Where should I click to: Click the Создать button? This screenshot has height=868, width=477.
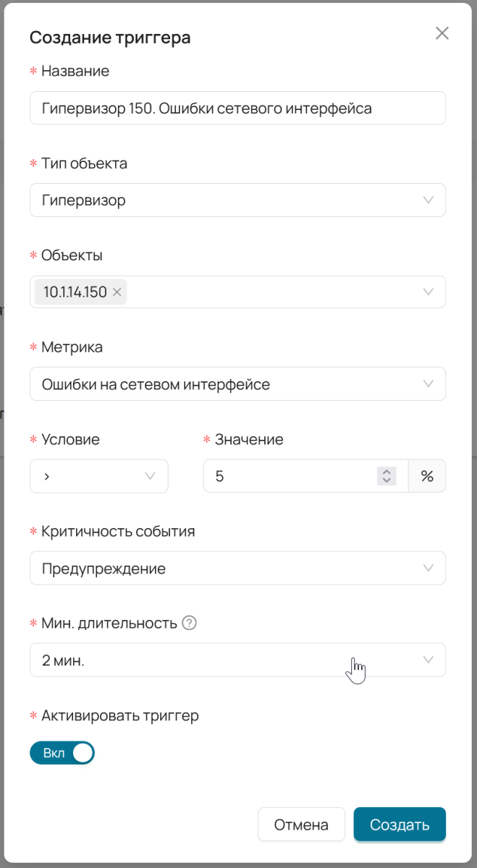(x=400, y=825)
